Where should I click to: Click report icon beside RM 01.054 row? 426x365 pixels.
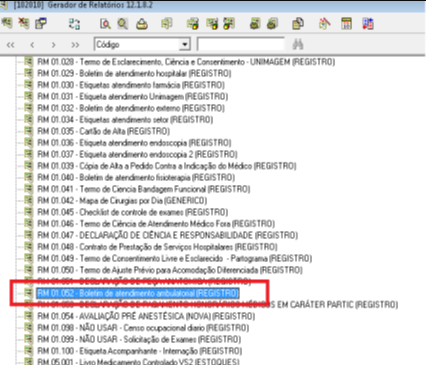29,316
